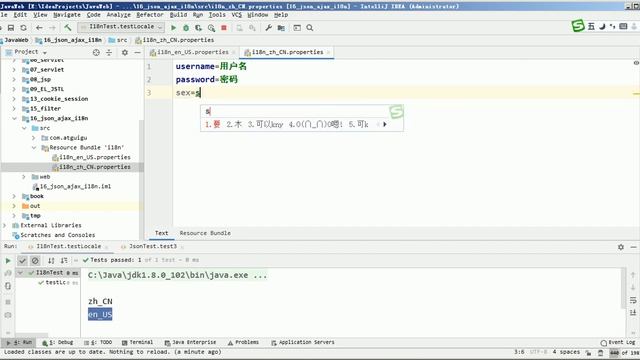Minimize Run panel with dash icon
Screen dimensions: 640x360
(x=633, y=247)
